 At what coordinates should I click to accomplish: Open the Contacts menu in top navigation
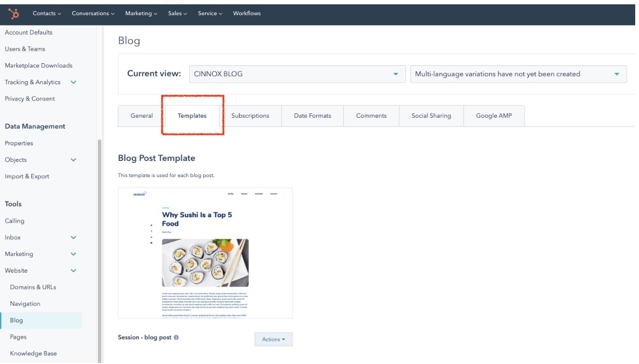tap(46, 14)
